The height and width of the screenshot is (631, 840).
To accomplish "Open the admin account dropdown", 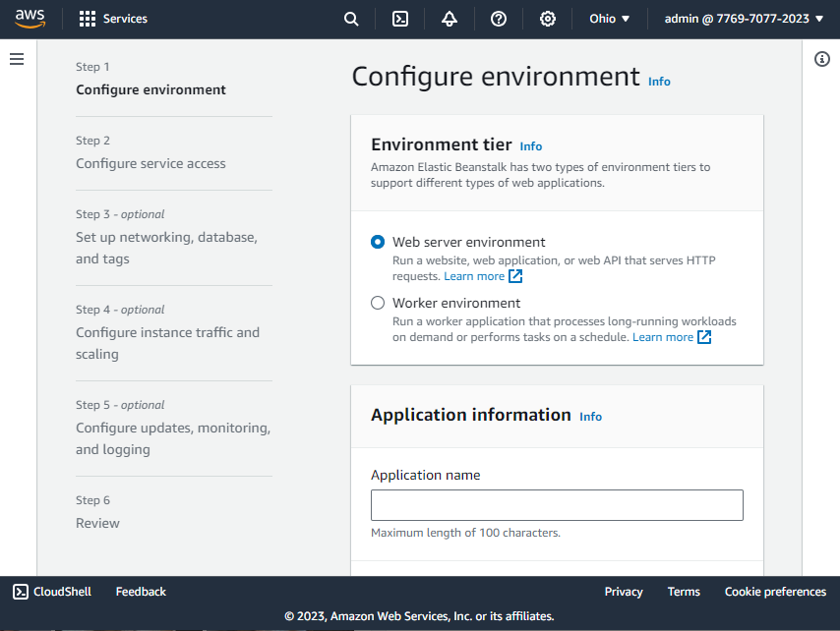I will tap(744, 19).
